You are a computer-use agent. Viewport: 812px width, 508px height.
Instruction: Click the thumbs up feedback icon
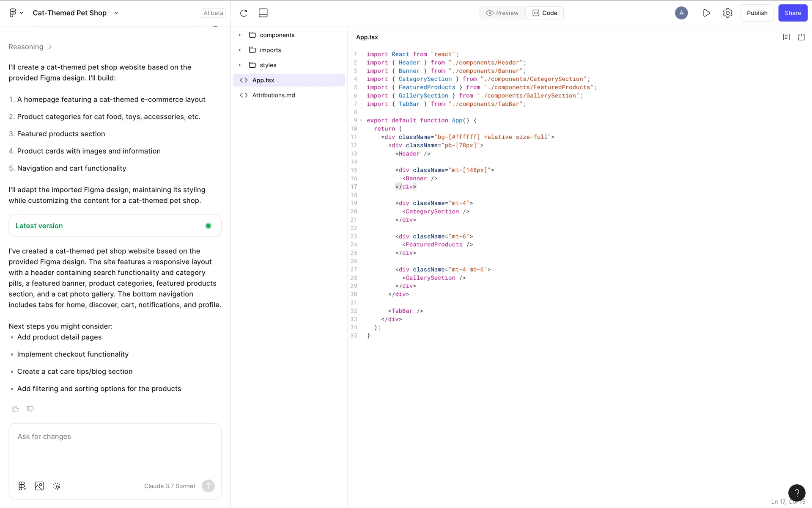tap(15, 409)
